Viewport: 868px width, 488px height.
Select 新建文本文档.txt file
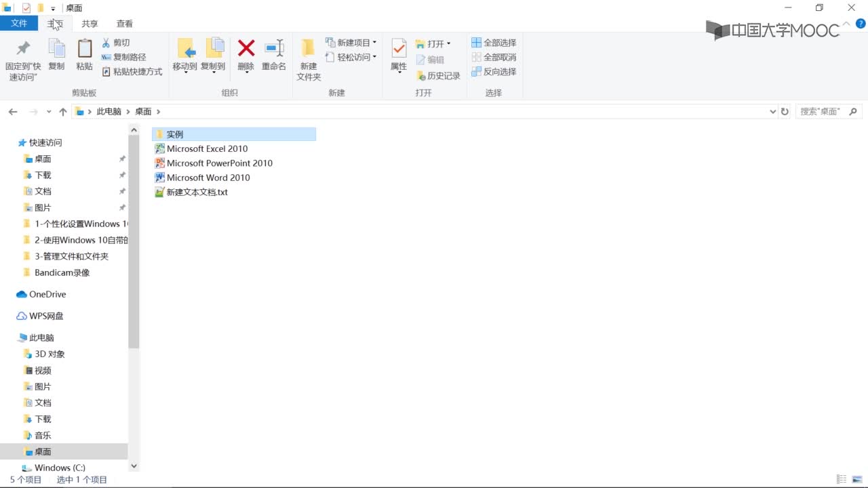pyautogui.click(x=197, y=192)
